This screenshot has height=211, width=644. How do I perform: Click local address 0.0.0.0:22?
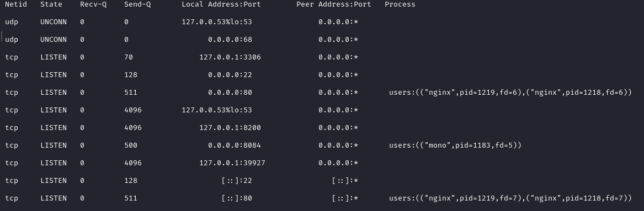click(x=230, y=74)
